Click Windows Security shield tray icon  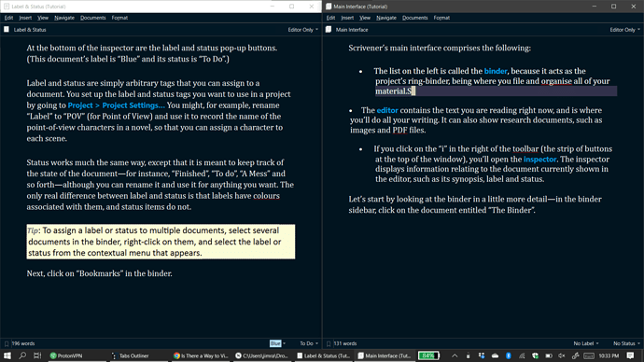[535, 355]
